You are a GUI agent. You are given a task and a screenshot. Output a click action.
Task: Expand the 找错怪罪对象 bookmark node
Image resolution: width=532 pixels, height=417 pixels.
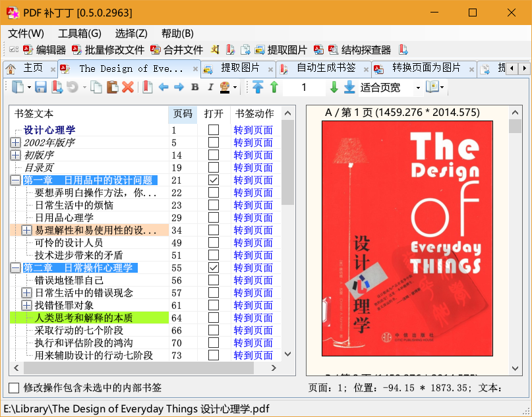[x=26, y=306]
